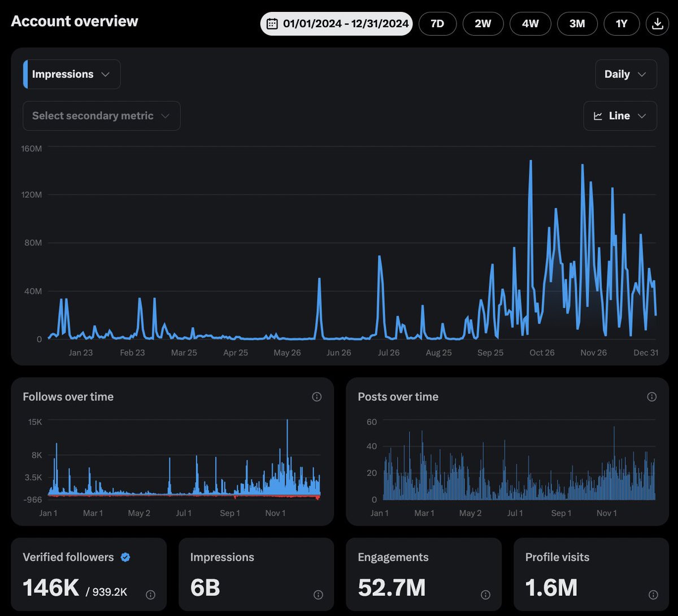Viewport: 678px width, 616px height.
Task: Select the 7D time range
Action: [x=437, y=24]
